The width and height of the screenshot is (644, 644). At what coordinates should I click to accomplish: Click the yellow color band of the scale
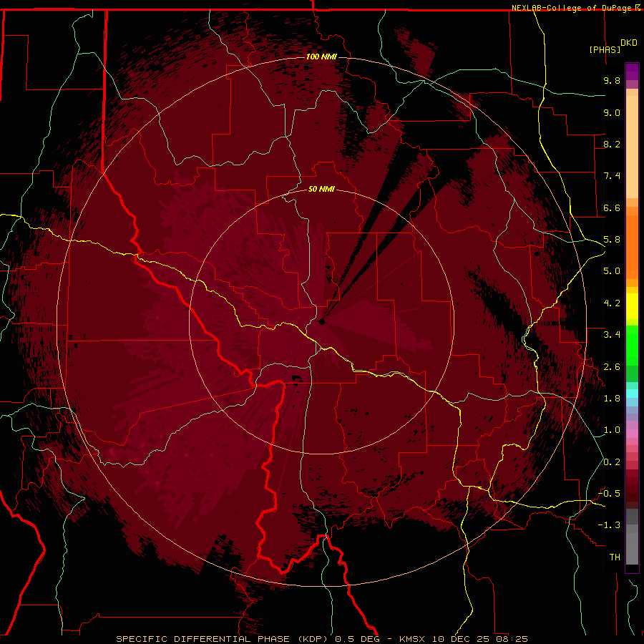(x=632, y=306)
